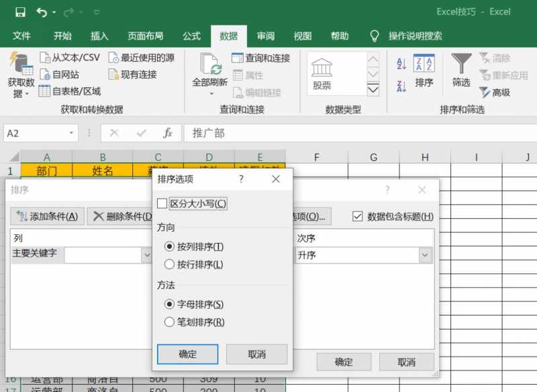This screenshot has width=537, height=392.
Task: Select column H header
Action: (425, 158)
